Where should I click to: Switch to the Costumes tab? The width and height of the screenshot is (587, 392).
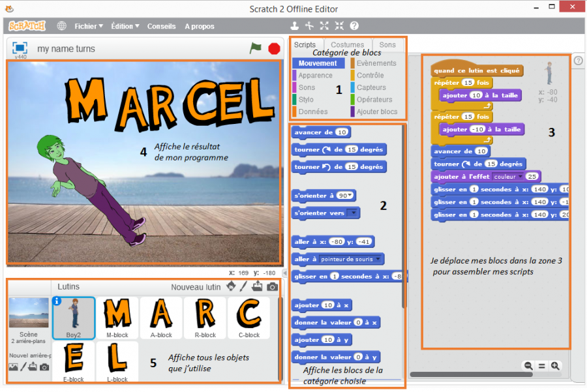click(348, 44)
